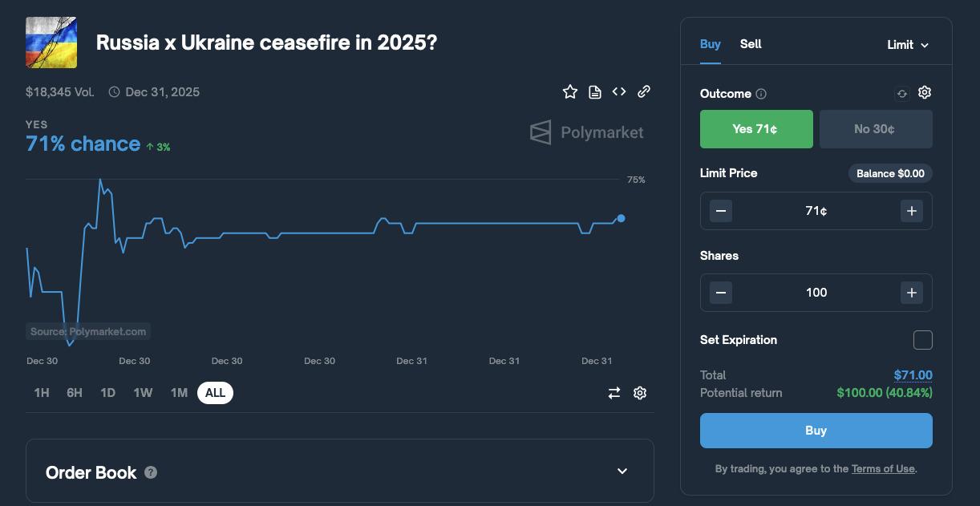Click the Outcome info icon
Viewport: 980px width, 506px height.
coord(761,94)
